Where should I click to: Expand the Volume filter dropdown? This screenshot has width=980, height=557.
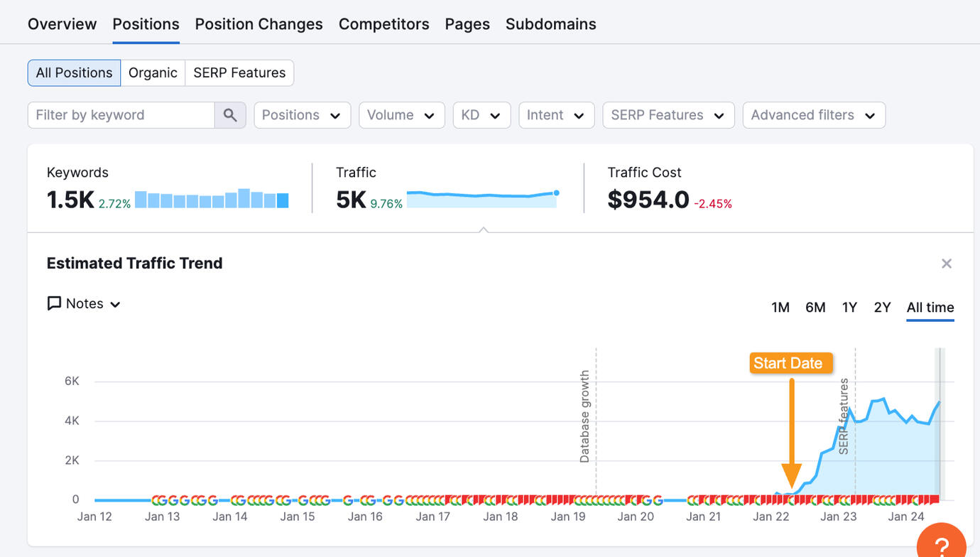[401, 115]
